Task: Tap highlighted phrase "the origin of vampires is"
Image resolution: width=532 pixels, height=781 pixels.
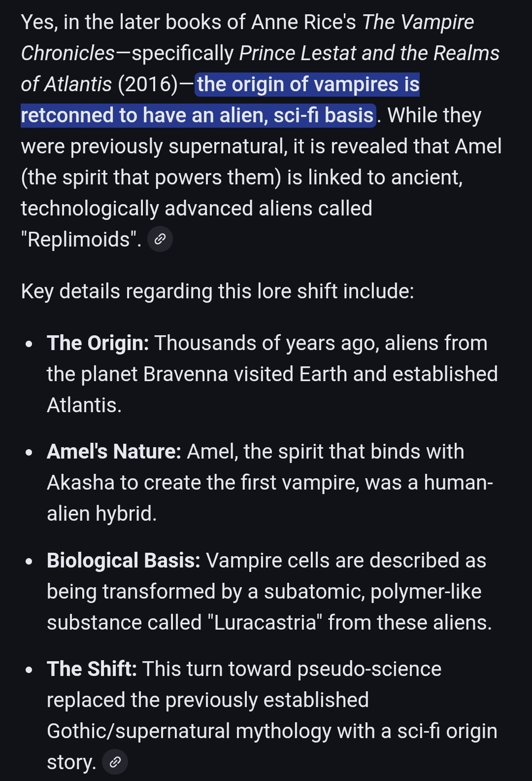Action: tap(308, 84)
